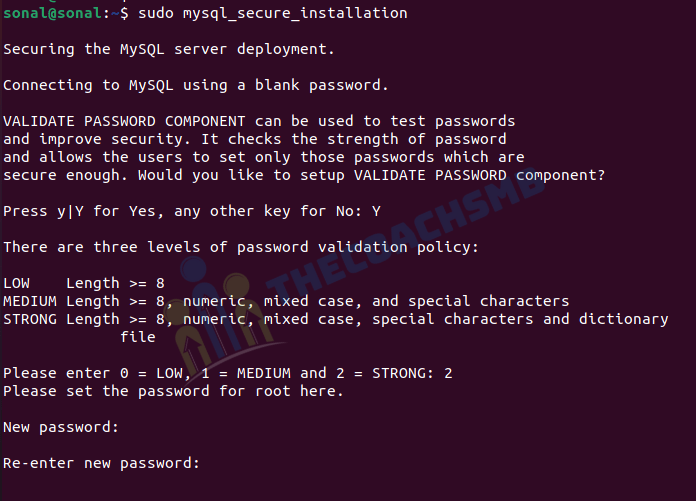Click the 'VALIDATE PASSWORD COMPONENT' heading text

click(x=124, y=121)
